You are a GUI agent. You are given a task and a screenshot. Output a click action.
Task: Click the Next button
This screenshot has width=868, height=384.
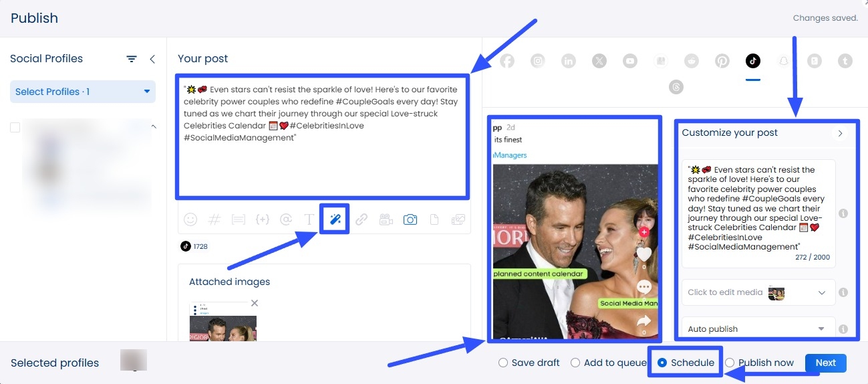click(825, 363)
